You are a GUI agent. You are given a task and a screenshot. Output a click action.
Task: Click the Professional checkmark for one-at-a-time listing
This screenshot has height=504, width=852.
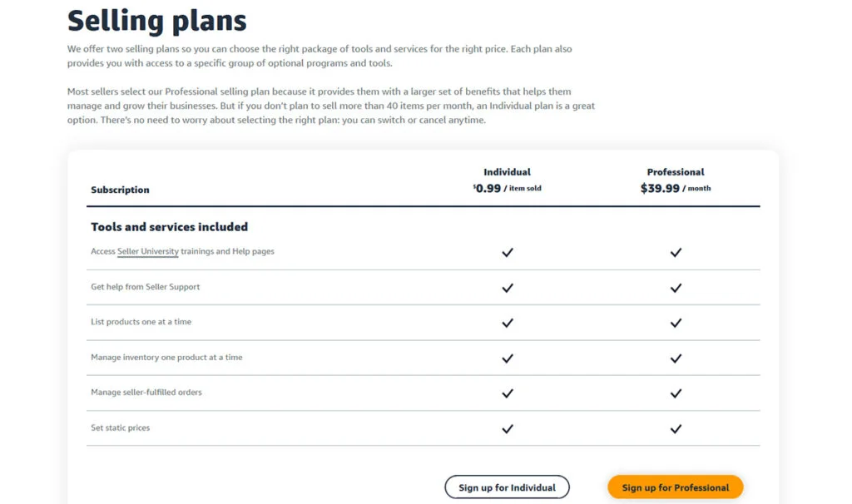[676, 323]
